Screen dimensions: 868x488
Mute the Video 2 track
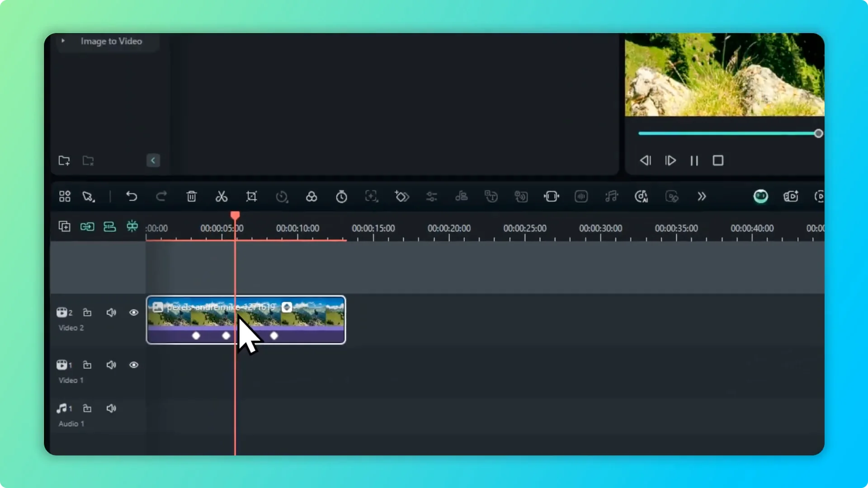point(111,312)
